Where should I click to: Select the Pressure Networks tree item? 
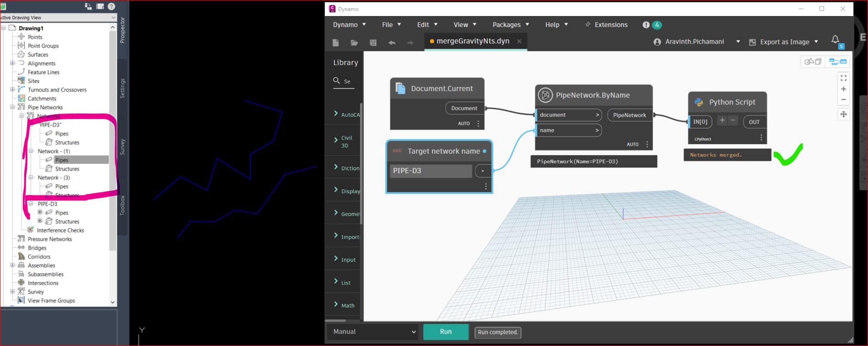pos(50,239)
